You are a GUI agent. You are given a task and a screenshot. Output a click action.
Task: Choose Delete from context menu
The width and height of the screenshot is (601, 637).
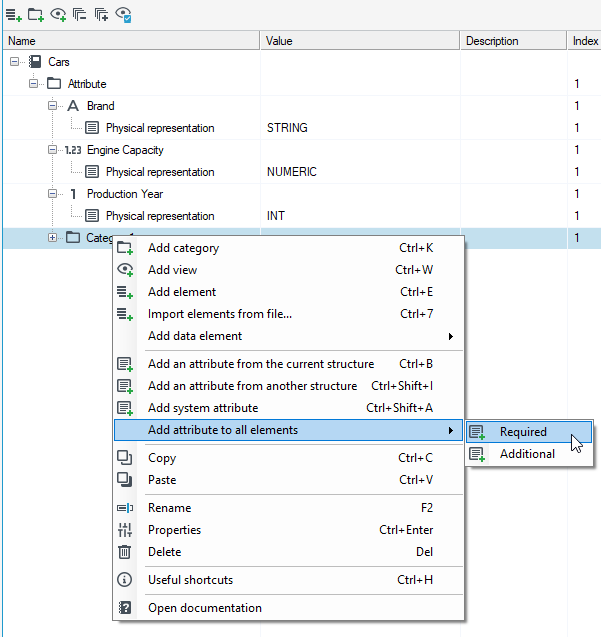point(288,551)
